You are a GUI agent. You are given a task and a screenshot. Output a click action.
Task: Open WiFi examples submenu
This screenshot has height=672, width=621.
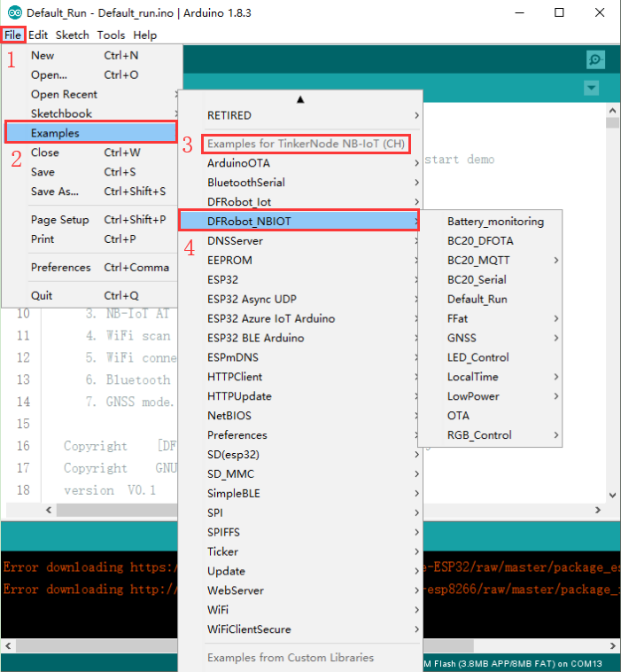[300, 610]
